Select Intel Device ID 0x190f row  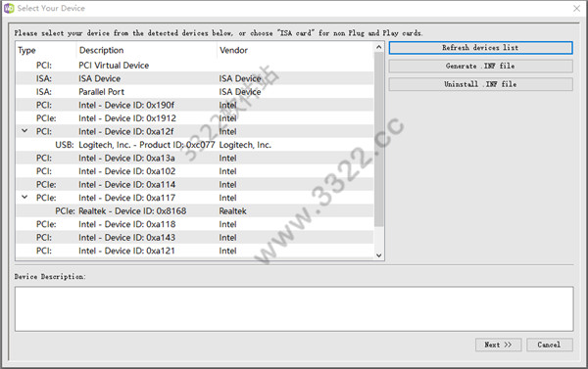[x=195, y=106]
